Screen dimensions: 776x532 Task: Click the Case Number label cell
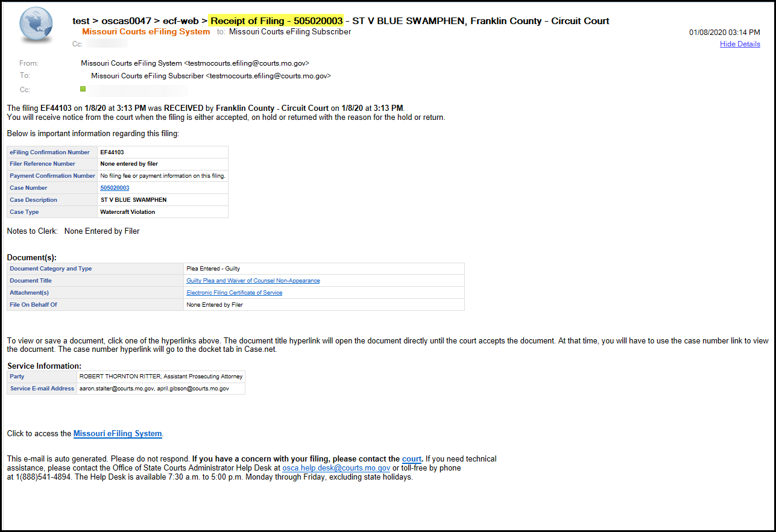52,188
